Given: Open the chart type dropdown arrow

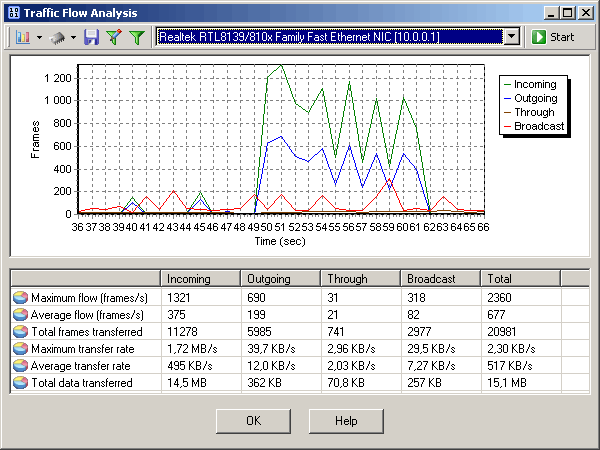Looking at the screenshot, I should coord(38,37).
